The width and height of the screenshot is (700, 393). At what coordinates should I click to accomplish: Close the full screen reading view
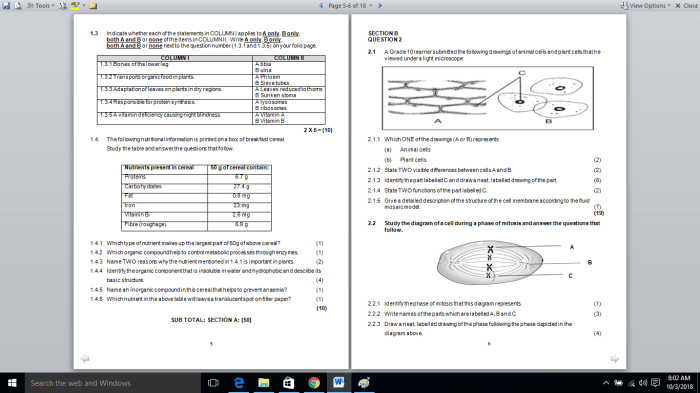pos(686,6)
